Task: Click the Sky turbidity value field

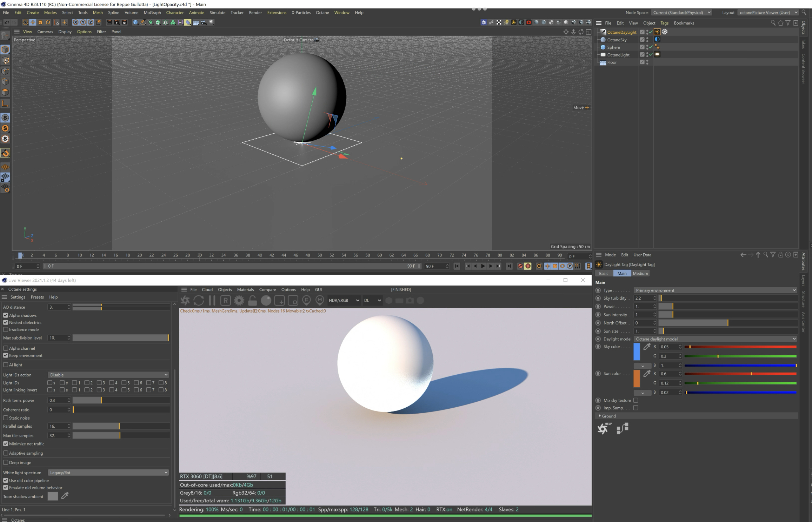Action: pos(643,298)
